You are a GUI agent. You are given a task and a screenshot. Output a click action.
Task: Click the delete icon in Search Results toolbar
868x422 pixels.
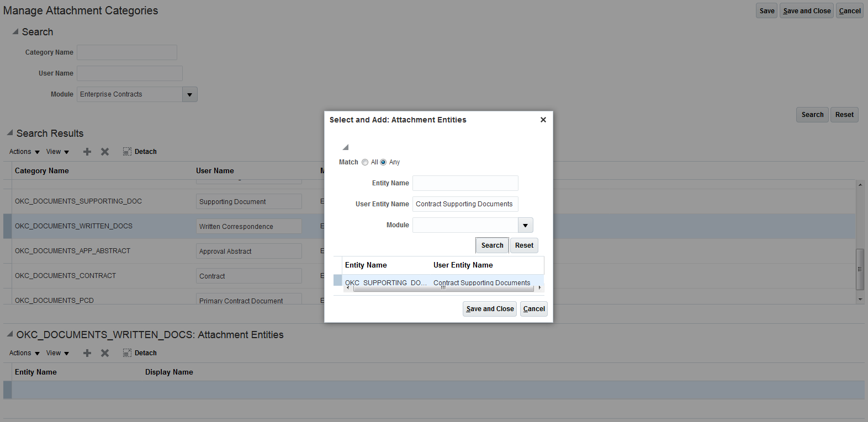(105, 152)
